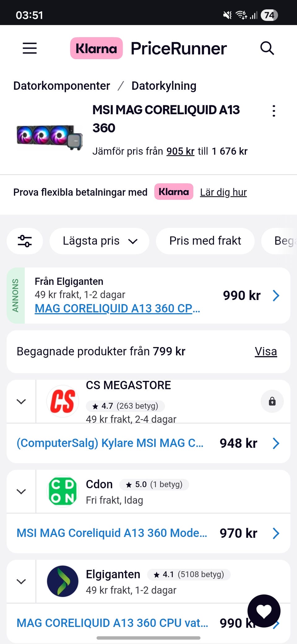Tap the CS MEGASTORE store logo
297x644 pixels.
tap(63, 402)
